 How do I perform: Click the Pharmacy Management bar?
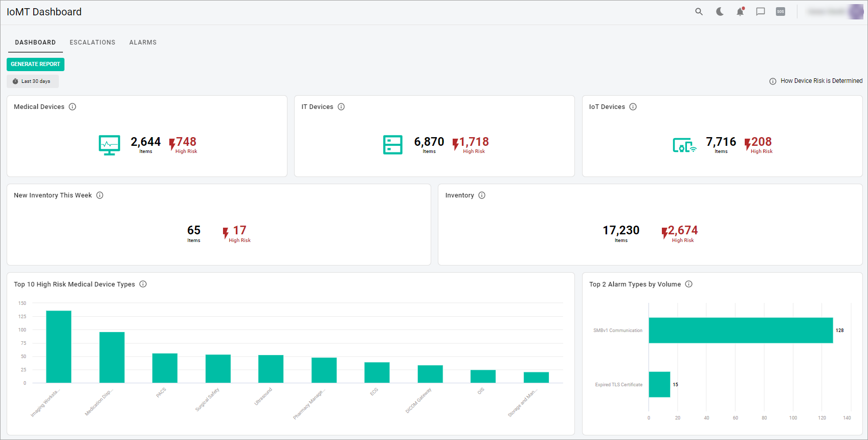[x=324, y=370]
